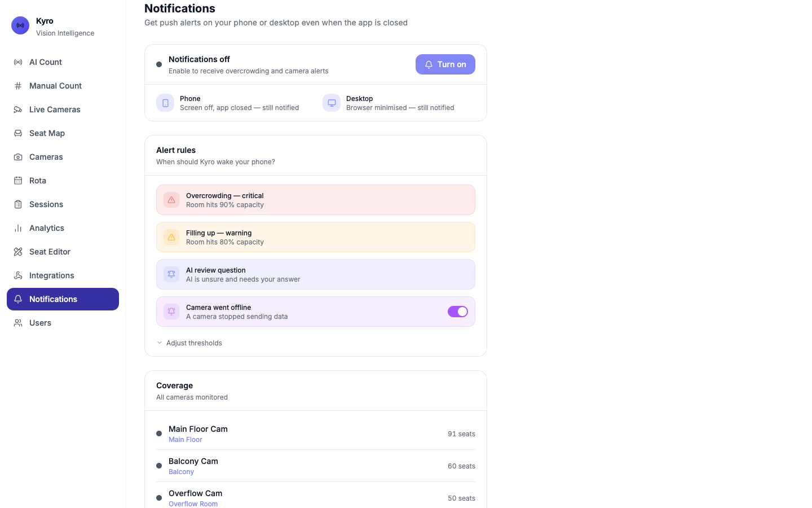Open the Cameras page from sidebar
This screenshot has width=812, height=508.
click(63, 157)
